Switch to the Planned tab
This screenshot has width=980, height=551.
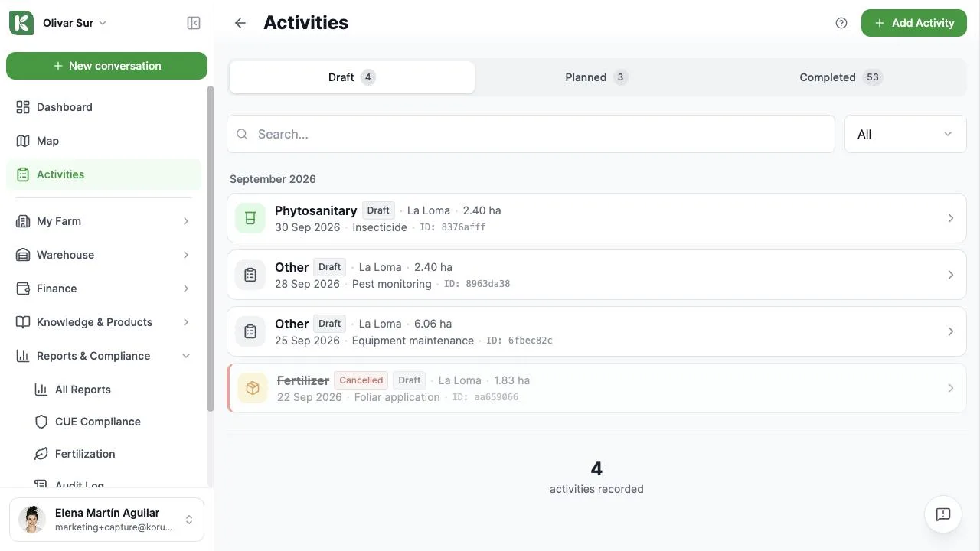(x=596, y=77)
